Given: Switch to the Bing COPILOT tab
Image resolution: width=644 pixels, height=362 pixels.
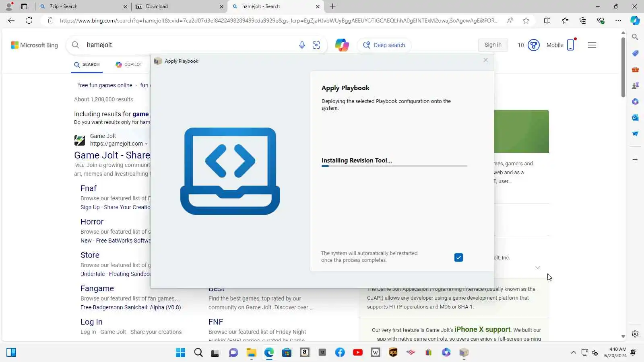Looking at the screenshot, I should coord(129,64).
